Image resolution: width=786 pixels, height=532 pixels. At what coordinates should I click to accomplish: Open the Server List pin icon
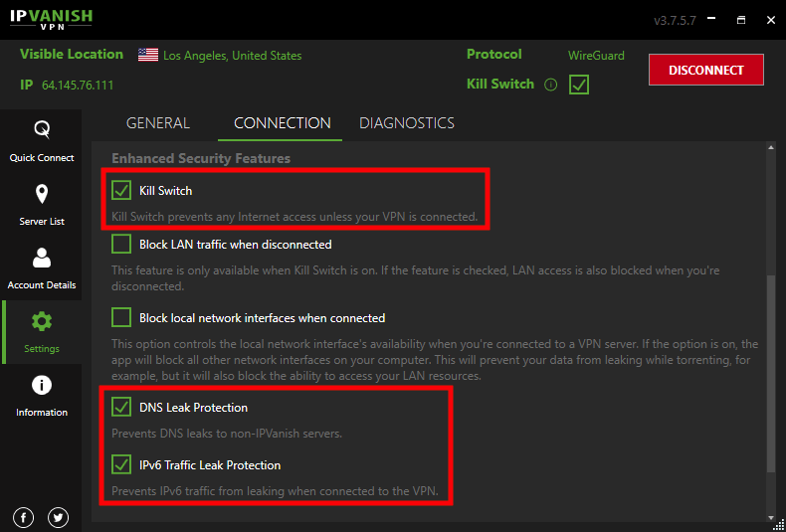[42, 195]
